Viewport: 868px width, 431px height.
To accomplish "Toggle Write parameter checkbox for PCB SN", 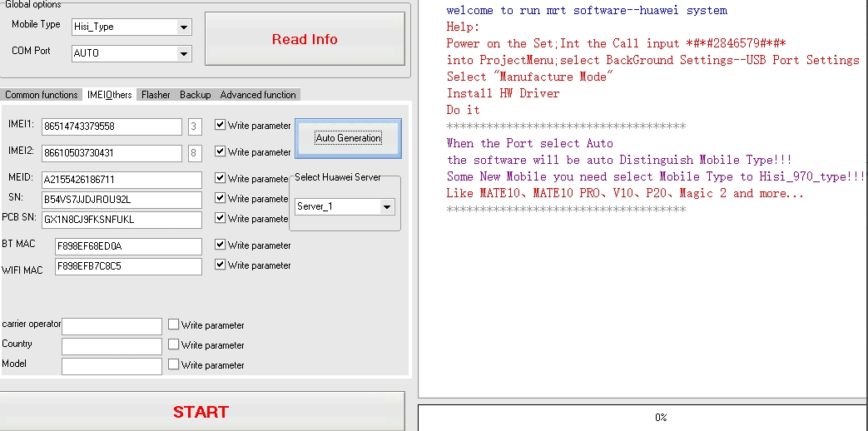I will pyautogui.click(x=221, y=218).
